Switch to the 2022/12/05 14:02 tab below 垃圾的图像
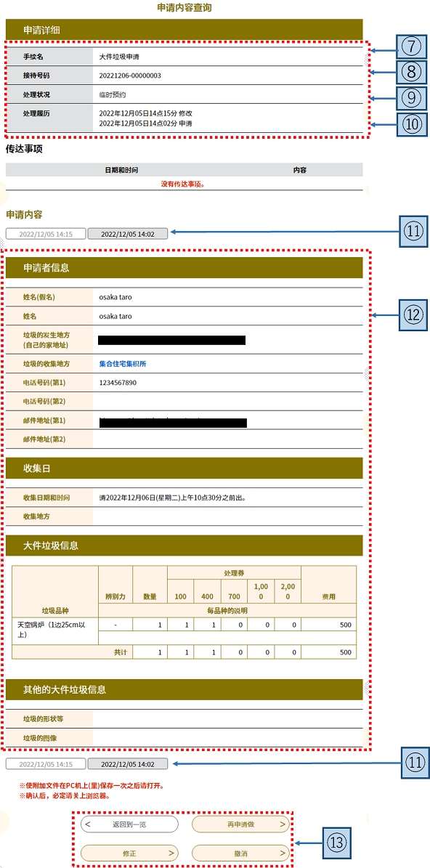Image resolution: width=430 pixels, height=868 pixels. point(127,764)
